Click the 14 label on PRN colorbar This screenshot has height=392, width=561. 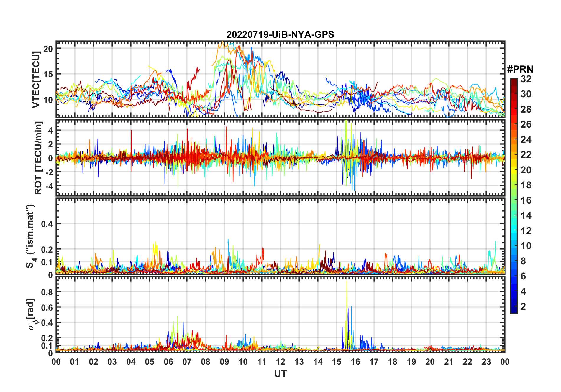(526, 215)
